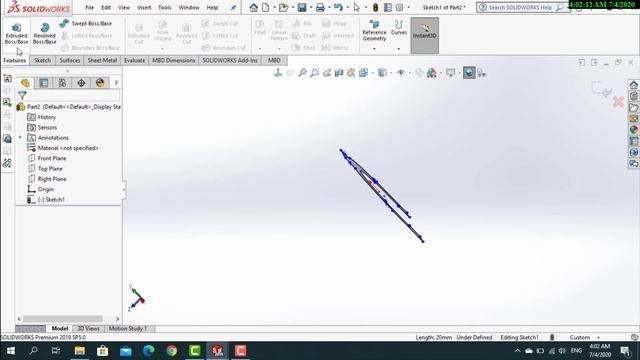Screen dimensions: 640x360
Task: Open the Sheet Metal tab
Action: click(x=102, y=60)
